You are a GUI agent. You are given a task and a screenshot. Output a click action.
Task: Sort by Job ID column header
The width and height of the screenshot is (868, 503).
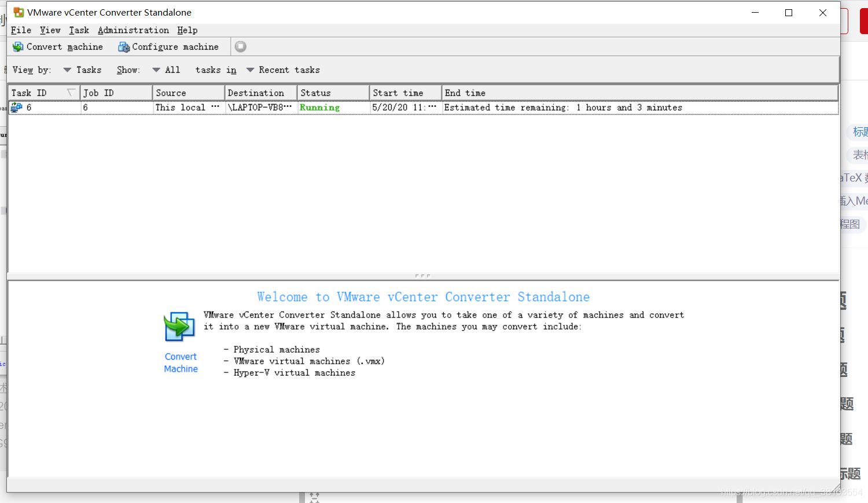[116, 93]
